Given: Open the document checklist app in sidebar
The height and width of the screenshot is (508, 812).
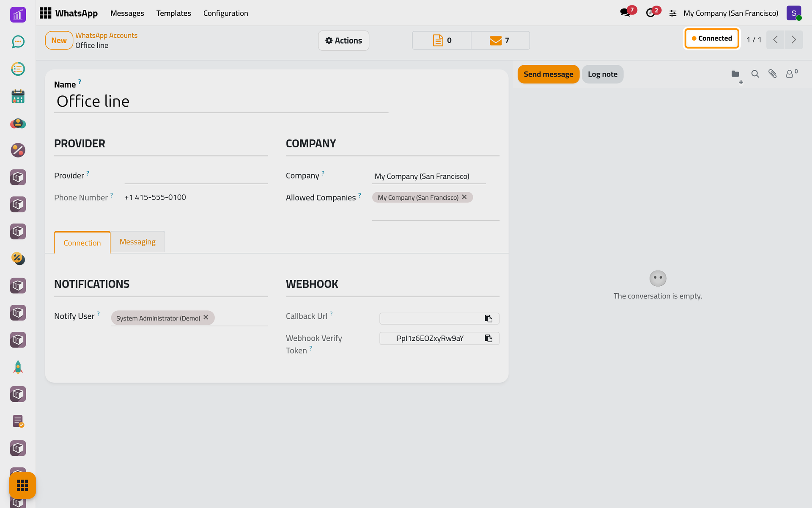Looking at the screenshot, I should (18, 421).
